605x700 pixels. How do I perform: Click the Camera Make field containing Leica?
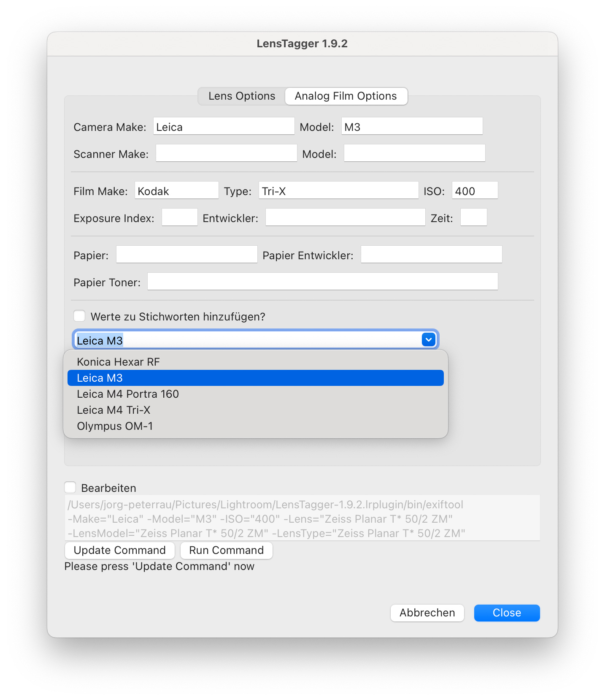(x=224, y=126)
